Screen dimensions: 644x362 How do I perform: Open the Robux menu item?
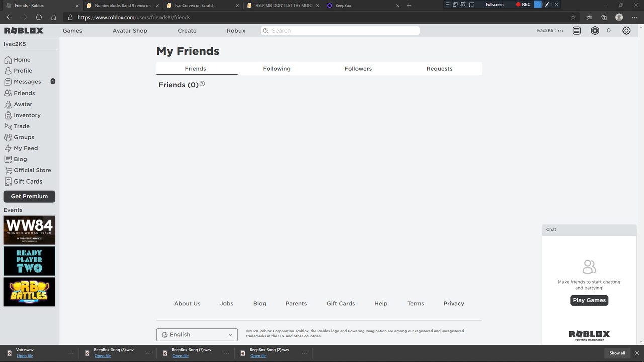236,31
